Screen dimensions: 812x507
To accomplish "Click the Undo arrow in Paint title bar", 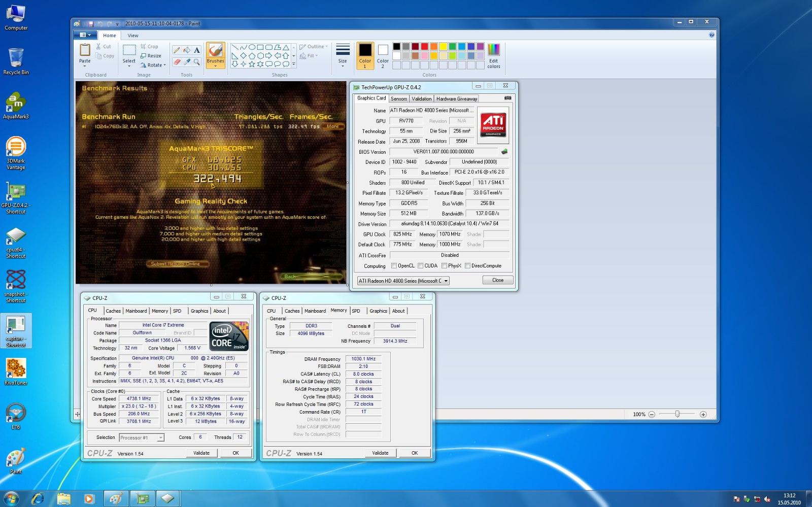I will pos(100,24).
